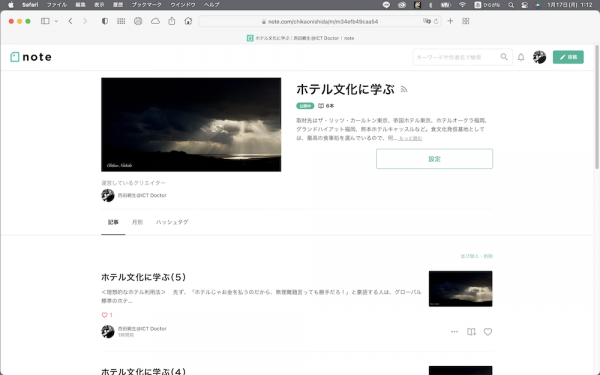This screenshot has width=600, height=375.
Task: Open creator 西田親生@ICT Doctor under 運営しているクリエイター
Action: (x=134, y=195)
